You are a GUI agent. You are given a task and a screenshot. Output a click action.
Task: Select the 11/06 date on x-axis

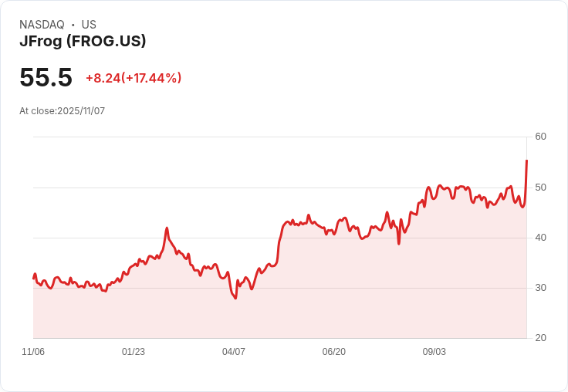point(33,352)
